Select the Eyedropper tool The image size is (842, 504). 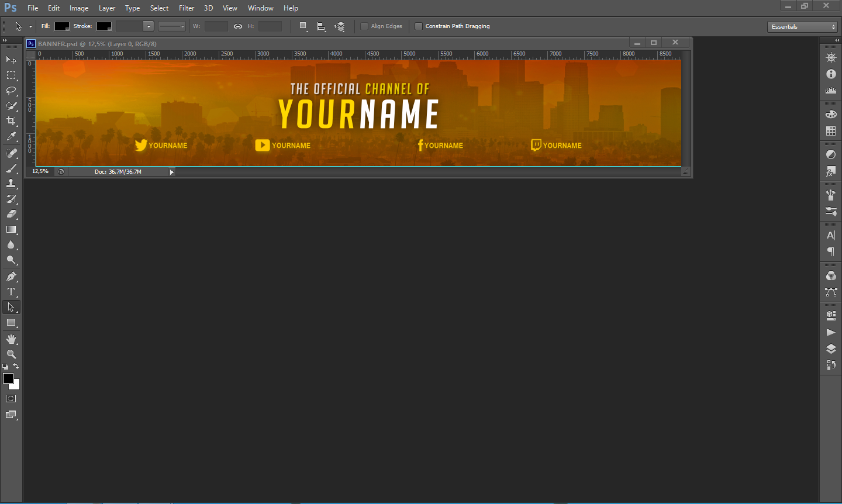click(x=11, y=137)
